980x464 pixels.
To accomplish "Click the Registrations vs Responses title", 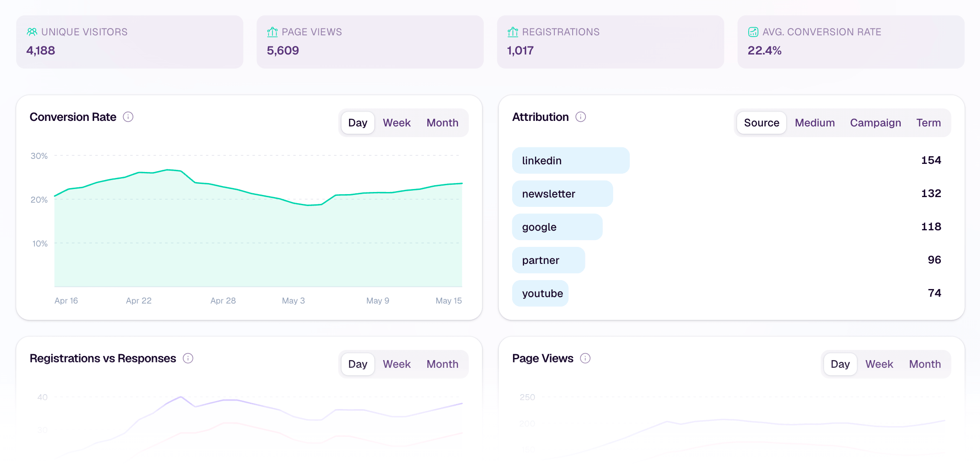I will (x=103, y=358).
